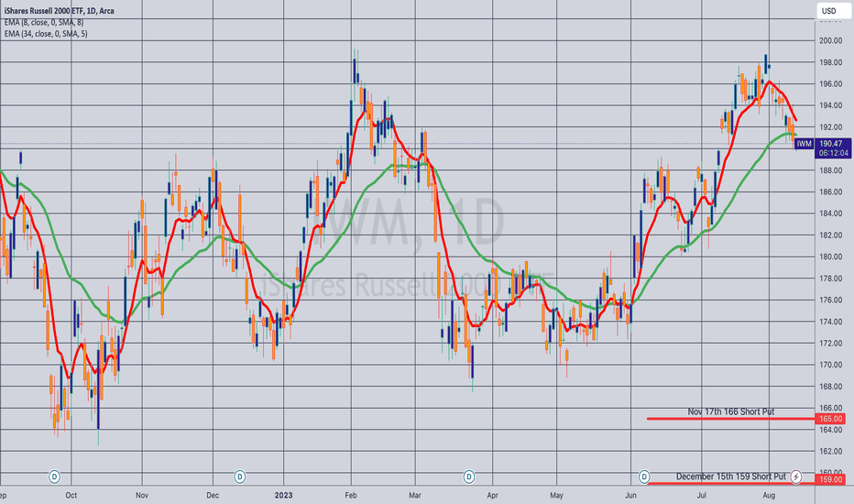Image resolution: width=854 pixels, height=504 pixels.
Task: Click the 172.00 price axis value
Action: click(x=830, y=344)
